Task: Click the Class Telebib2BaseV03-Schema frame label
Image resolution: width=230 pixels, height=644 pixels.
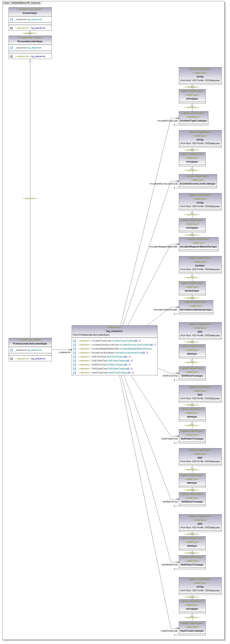Action: [x=21, y=3]
